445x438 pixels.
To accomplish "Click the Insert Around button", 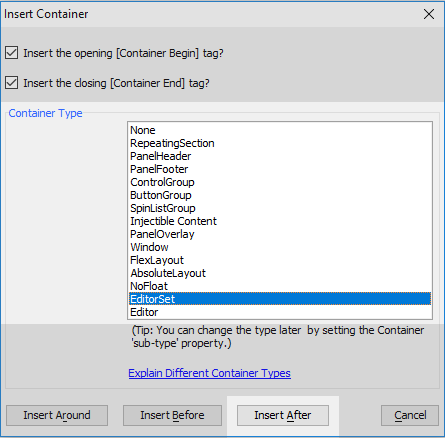I will 57,415.
